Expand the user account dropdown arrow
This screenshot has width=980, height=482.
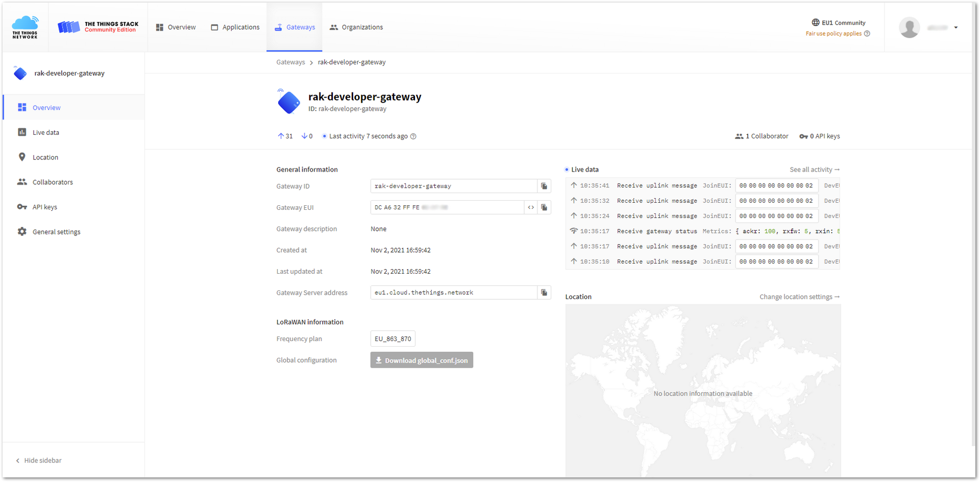coord(956,28)
